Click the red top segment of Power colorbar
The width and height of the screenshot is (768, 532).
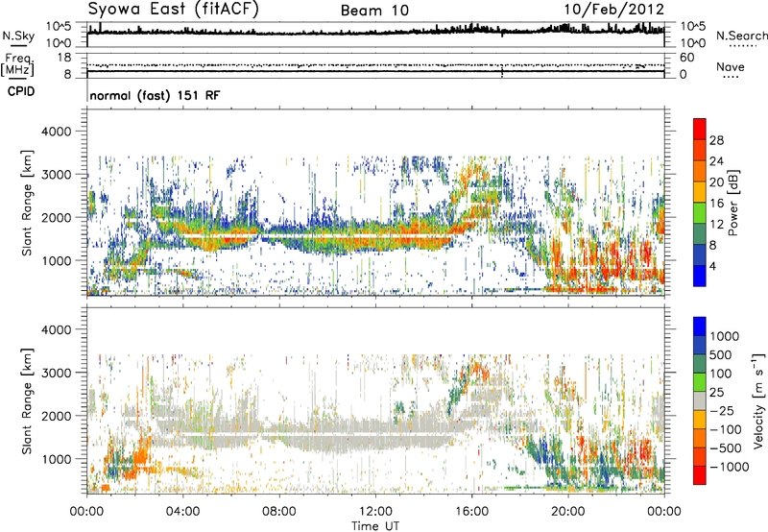point(700,130)
